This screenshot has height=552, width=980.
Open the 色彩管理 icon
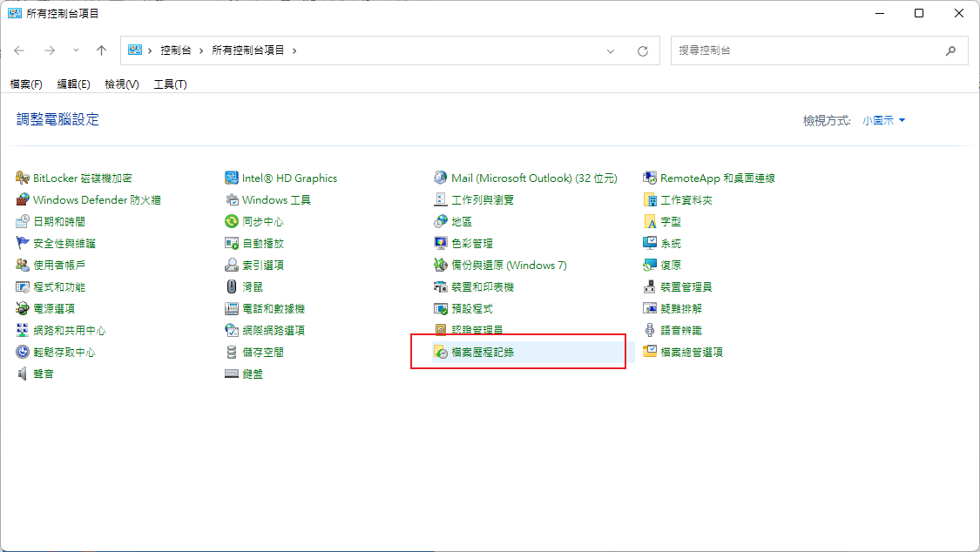[x=441, y=244]
